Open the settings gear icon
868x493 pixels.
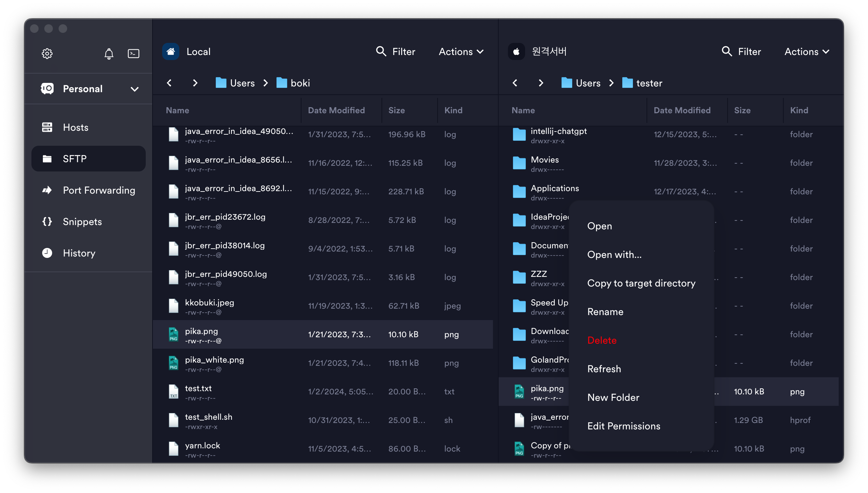point(47,54)
